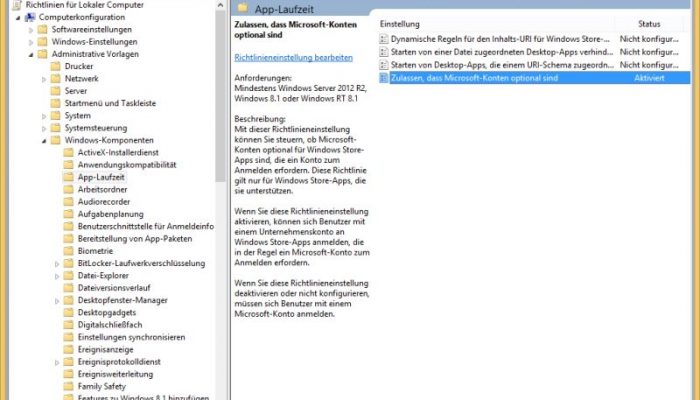Select Digitalschließfach in the tree
The image size is (700, 400).
click(x=110, y=325)
